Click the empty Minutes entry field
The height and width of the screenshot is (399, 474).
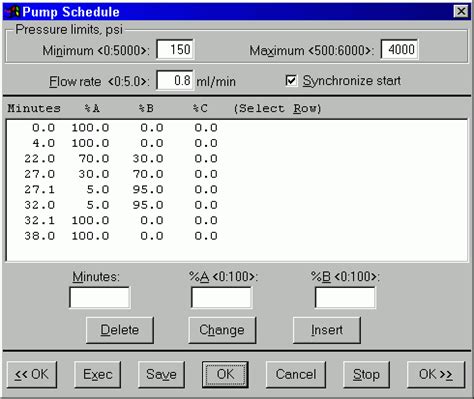pos(100,297)
